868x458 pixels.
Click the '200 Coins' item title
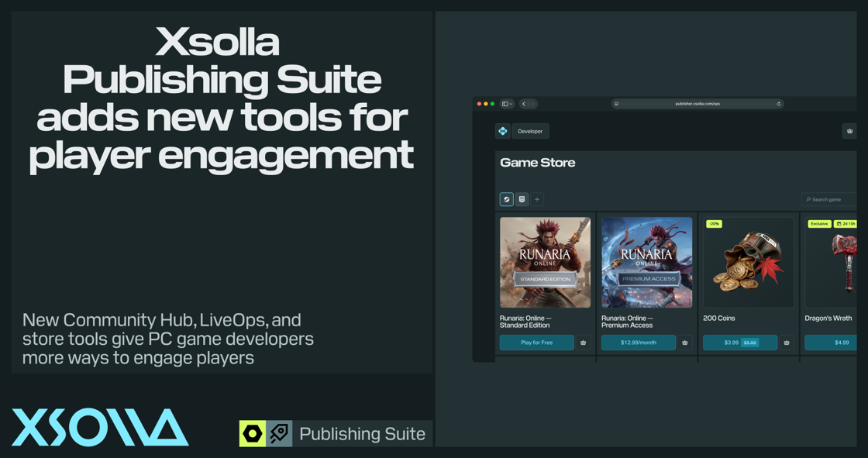click(719, 319)
